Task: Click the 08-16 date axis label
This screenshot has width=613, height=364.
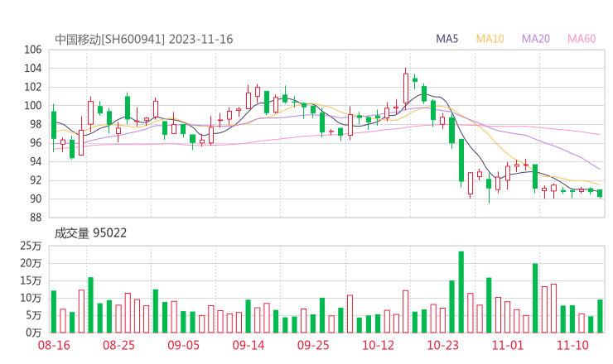Action: 54,345
